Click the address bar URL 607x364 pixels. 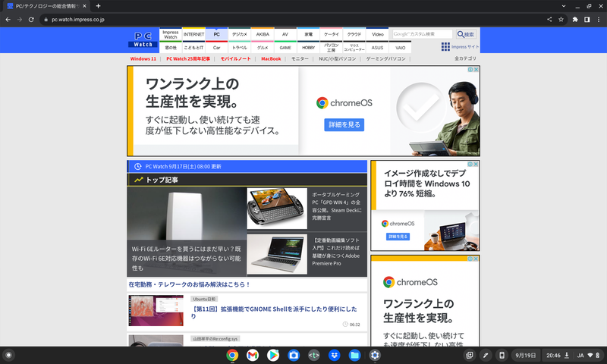[x=78, y=20]
